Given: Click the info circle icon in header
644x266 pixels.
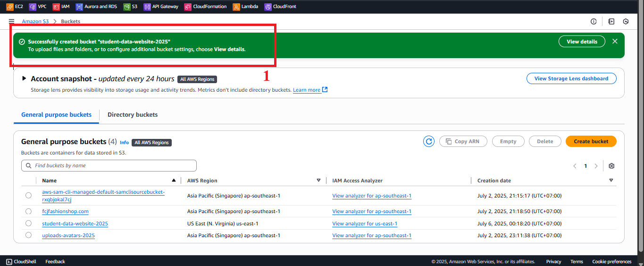Looking at the screenshot, I should (x=594, y=21).
